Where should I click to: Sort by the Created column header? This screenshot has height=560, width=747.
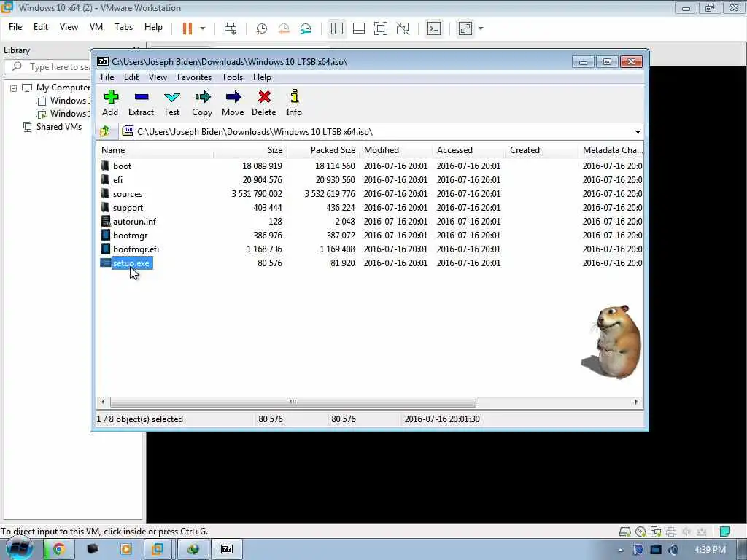[x=542, y=150]
